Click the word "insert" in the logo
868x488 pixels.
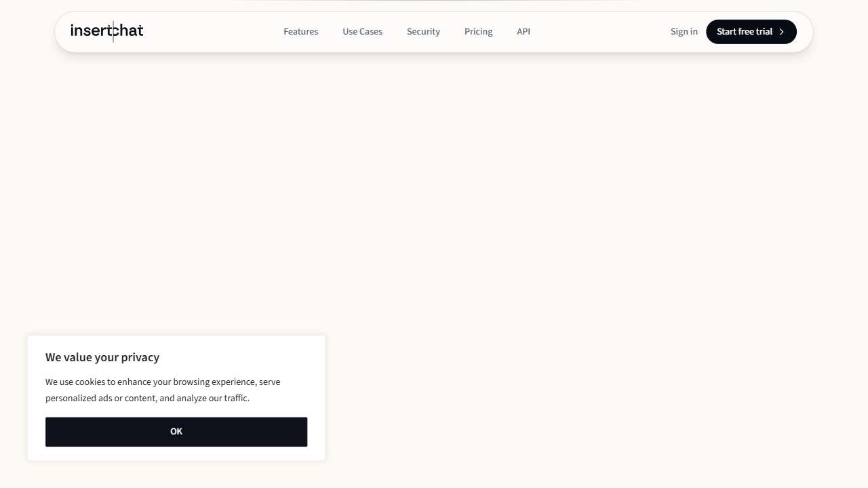pyautogui.click(x=90, y=31)
